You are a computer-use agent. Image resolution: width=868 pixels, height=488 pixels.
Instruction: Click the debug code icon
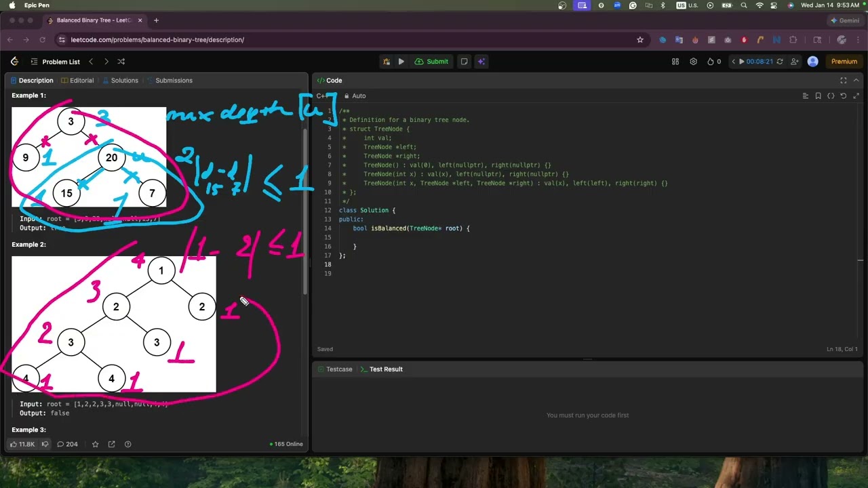click(x=387, y=62)
